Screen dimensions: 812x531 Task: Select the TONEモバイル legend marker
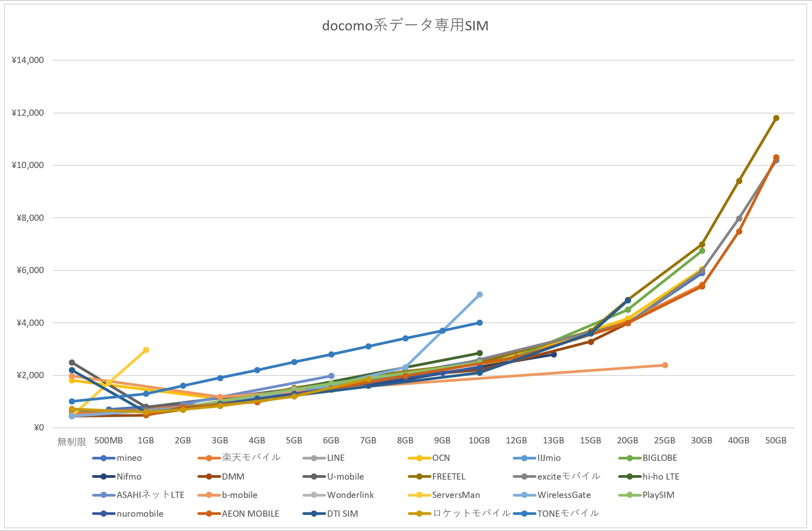point(525,514)
